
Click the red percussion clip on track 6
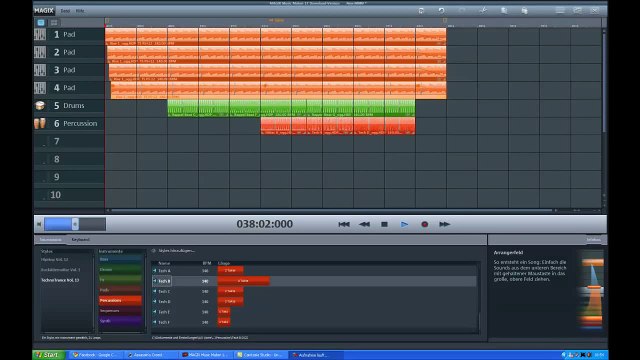click(338, 126)
